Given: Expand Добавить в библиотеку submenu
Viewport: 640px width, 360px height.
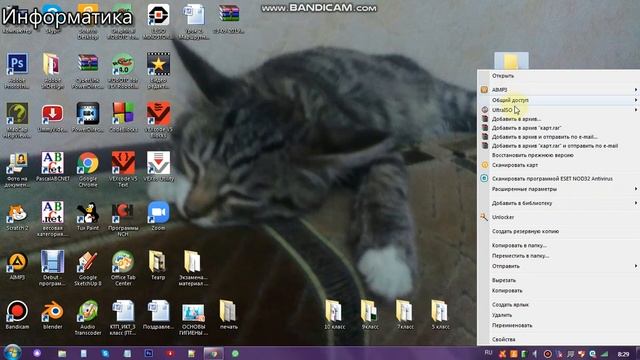Looking at the screenshot, I should point(558,203).
